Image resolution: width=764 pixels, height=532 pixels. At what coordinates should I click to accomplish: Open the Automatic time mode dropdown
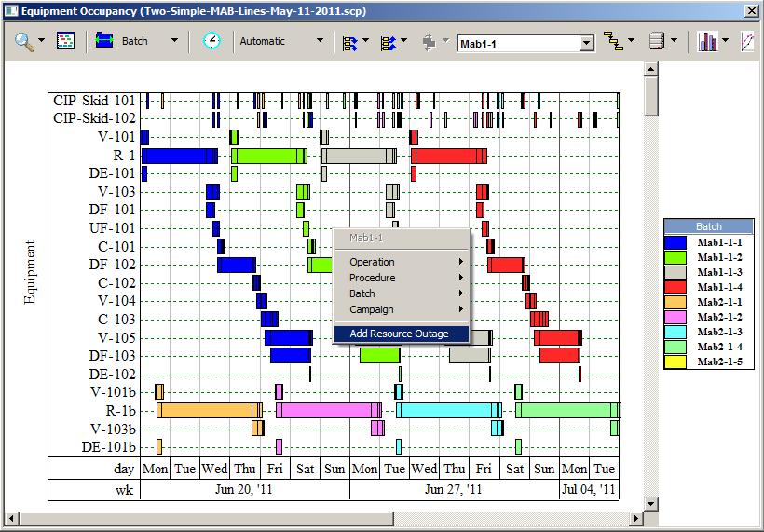[x=320, y=41]
